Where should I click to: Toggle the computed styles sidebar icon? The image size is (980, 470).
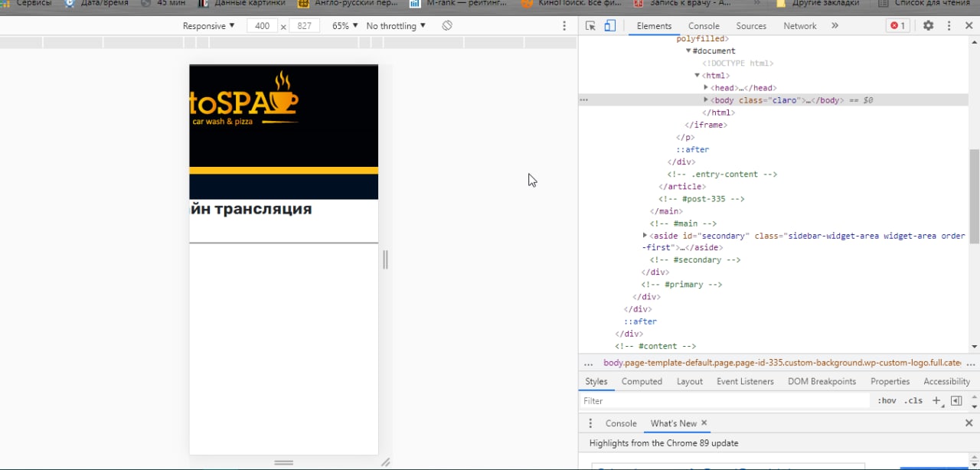pos(956,400)
